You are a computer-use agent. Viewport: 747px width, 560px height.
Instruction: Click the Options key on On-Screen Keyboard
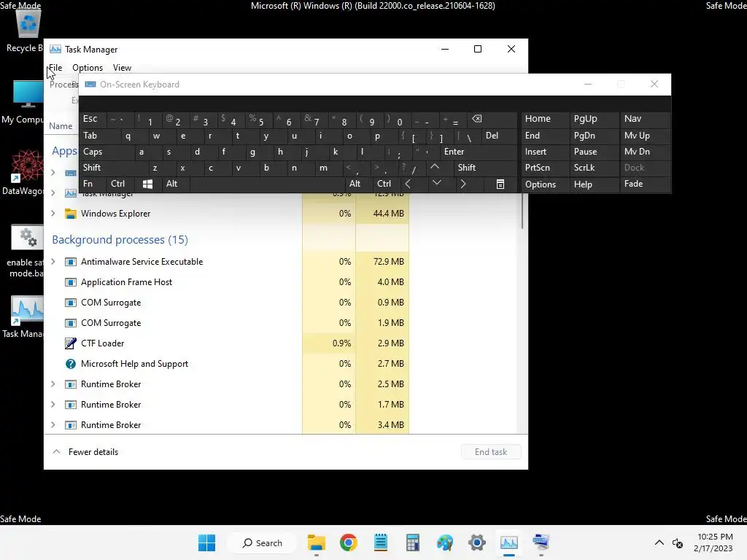[544, 184]
